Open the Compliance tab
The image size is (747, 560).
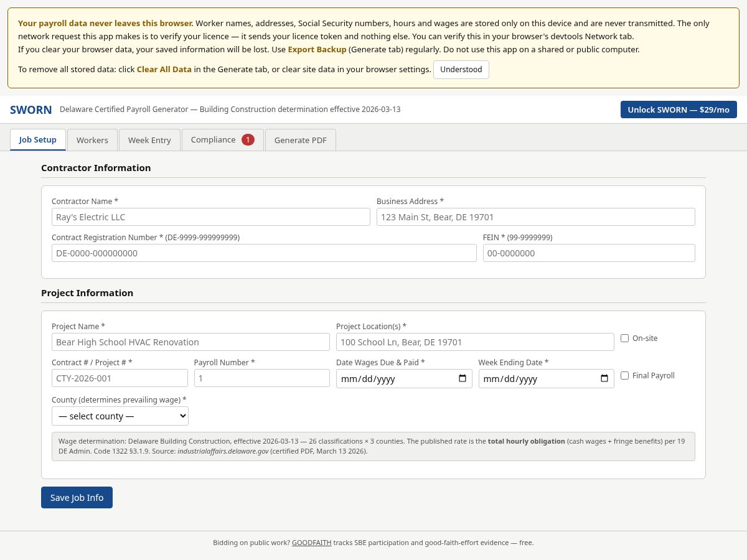222,139
